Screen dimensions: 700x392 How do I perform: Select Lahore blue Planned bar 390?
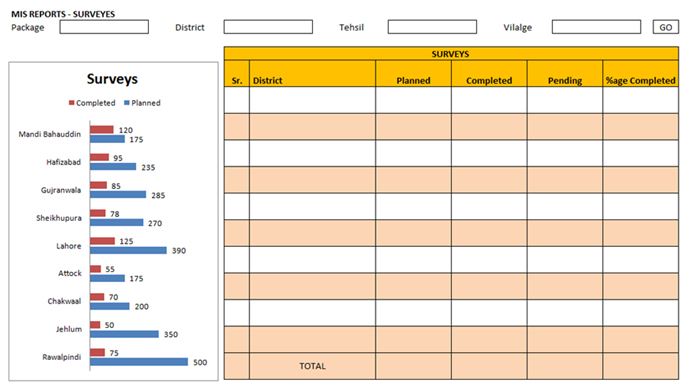[x=128, y=250]
